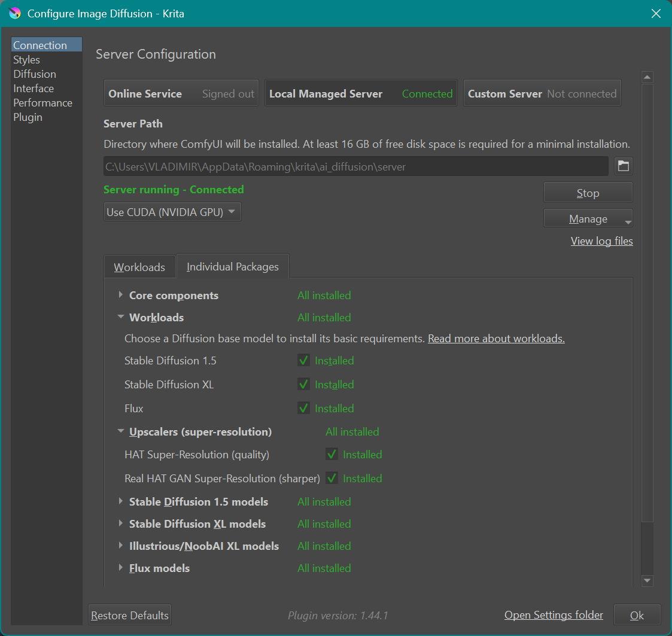This screenshot has width=672, height=636.
Task: Uncheck the Flux workload checkbox
Action: click(303, 409)
